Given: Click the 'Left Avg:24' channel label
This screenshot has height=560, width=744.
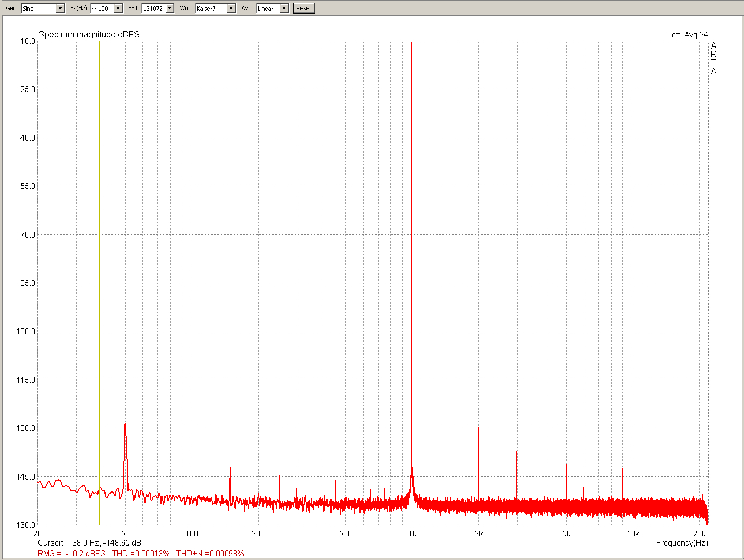Looking at the screenshot, I should coord(687,35).
